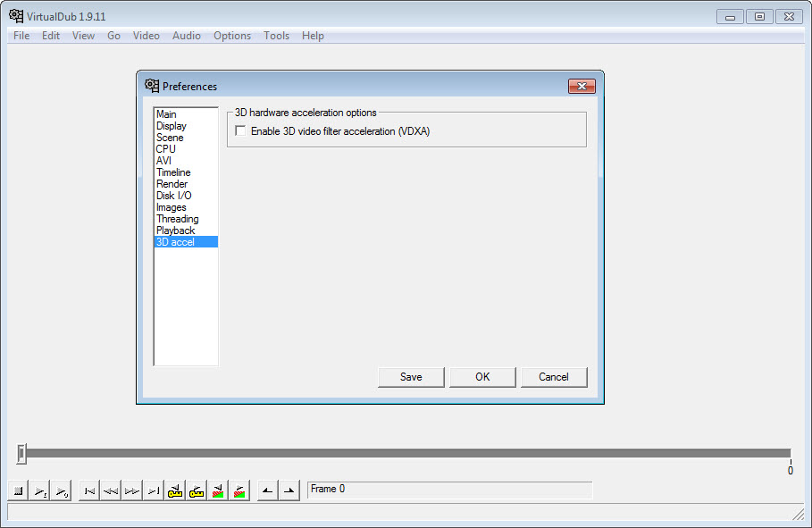The width and height of the screenshot is (812, 528).
Task: Click the VirtualDub title bar gear icon
Action: coord(16,16)
